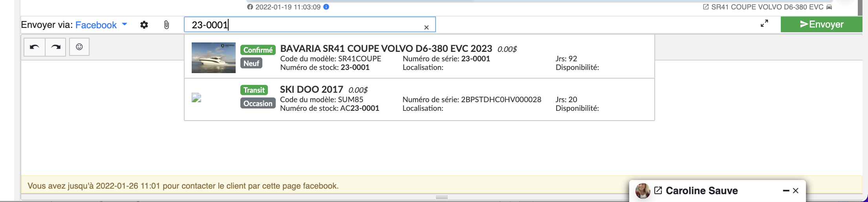The height and width of the screenshot is (202, 868).
Task: Clear the 23-0001 search field
Action: click(x=426, y=27)
